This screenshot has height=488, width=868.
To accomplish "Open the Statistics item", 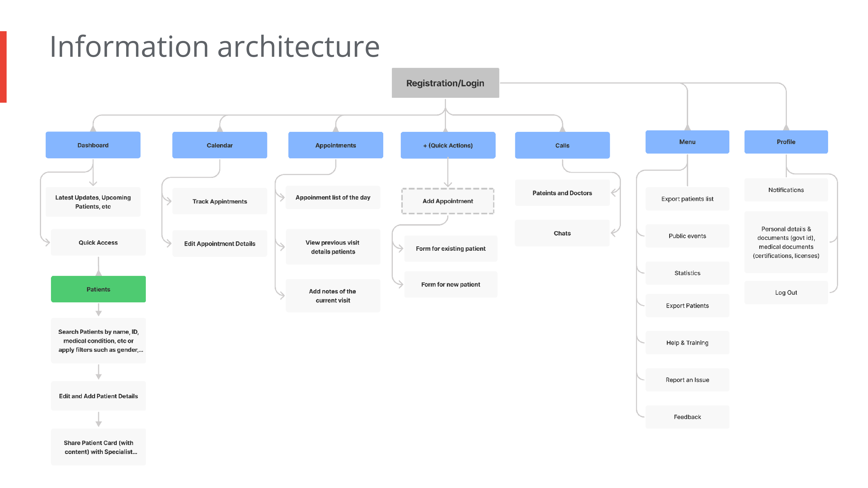I will (x=687, y=273).
